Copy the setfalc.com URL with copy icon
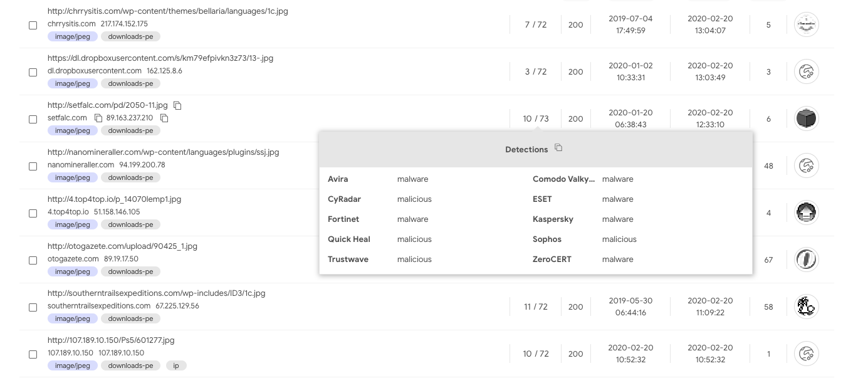This screenshot has width=868, height=383. click(x=177, y=105)
